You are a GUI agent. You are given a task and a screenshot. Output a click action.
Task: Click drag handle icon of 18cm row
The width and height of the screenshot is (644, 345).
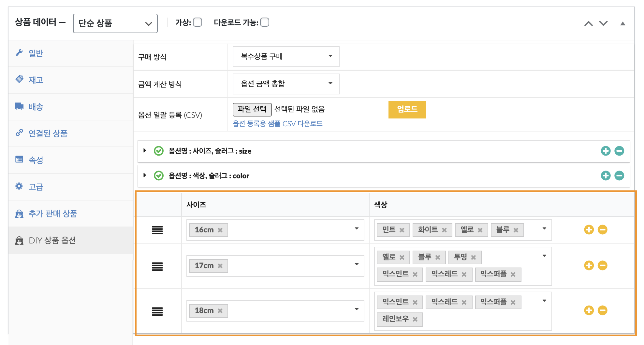pyautogui.click(x=157, y=311)
